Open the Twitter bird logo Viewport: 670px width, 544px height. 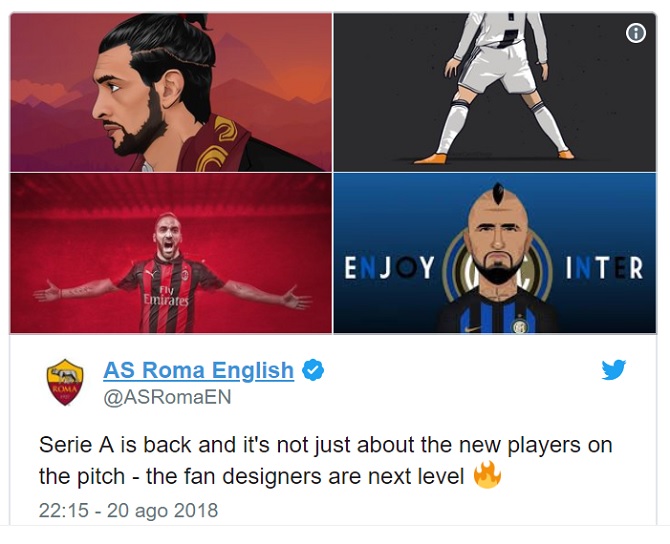click(x=614, y=370)
